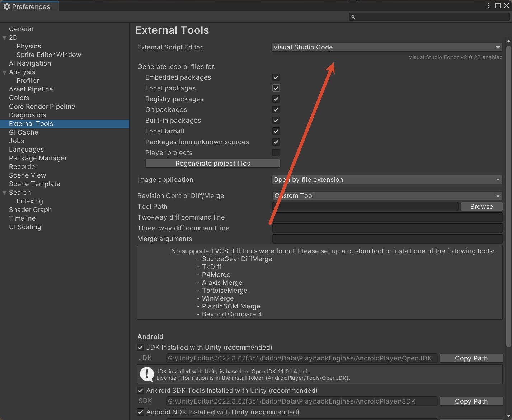
Task: Enable Player projects checkbox
Action: pyautogui.click(x=276, y=153)
